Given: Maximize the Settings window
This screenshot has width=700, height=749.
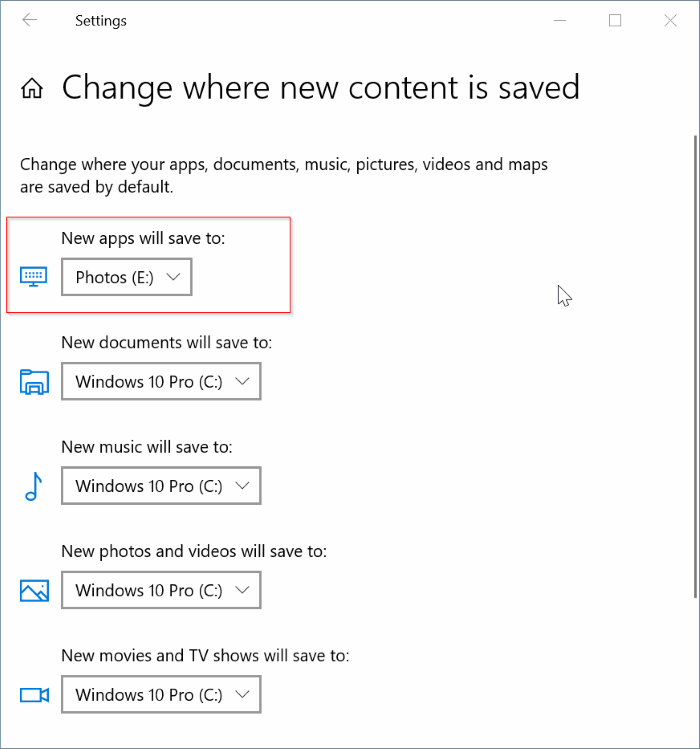Looking at the screenshot, I should click(615, 21).
